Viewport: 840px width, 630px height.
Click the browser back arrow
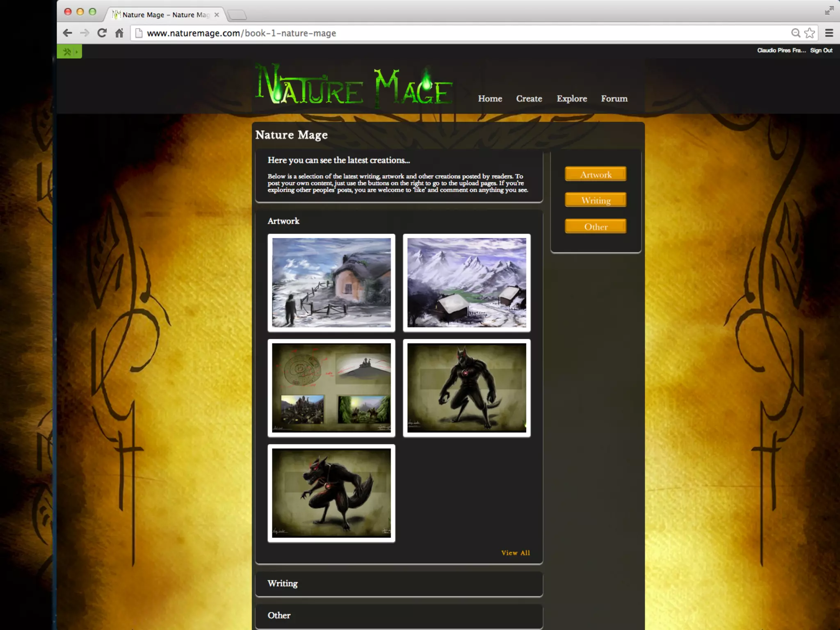[68, 33]
